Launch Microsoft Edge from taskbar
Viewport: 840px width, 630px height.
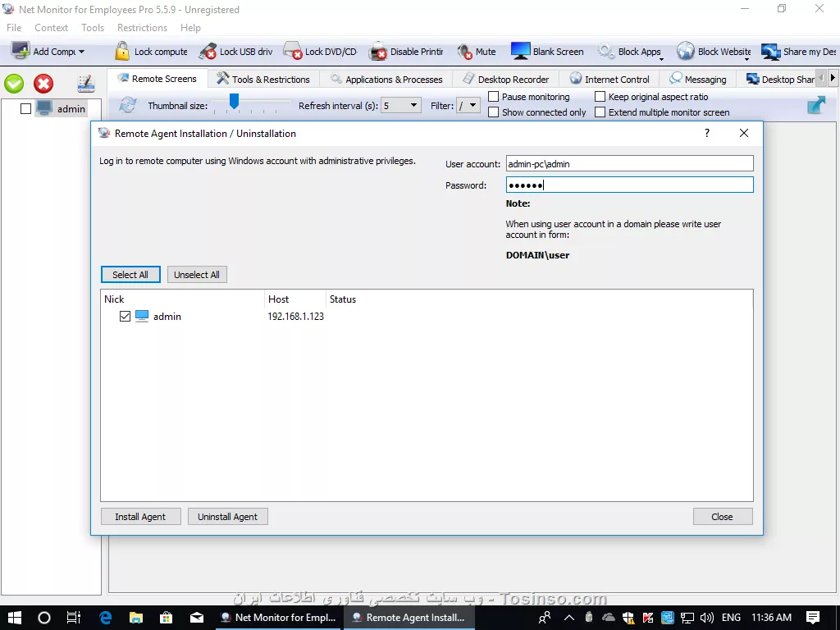tap(105, 618)
